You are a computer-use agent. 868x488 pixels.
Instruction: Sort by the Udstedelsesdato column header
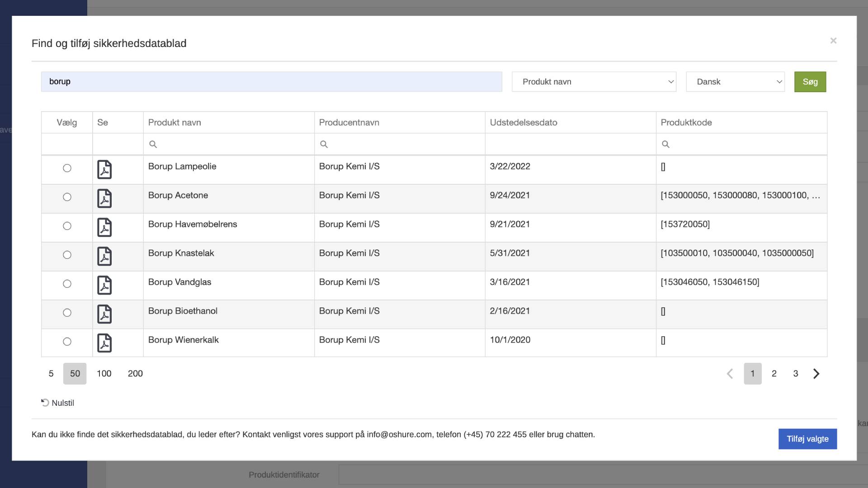(571, 122)
